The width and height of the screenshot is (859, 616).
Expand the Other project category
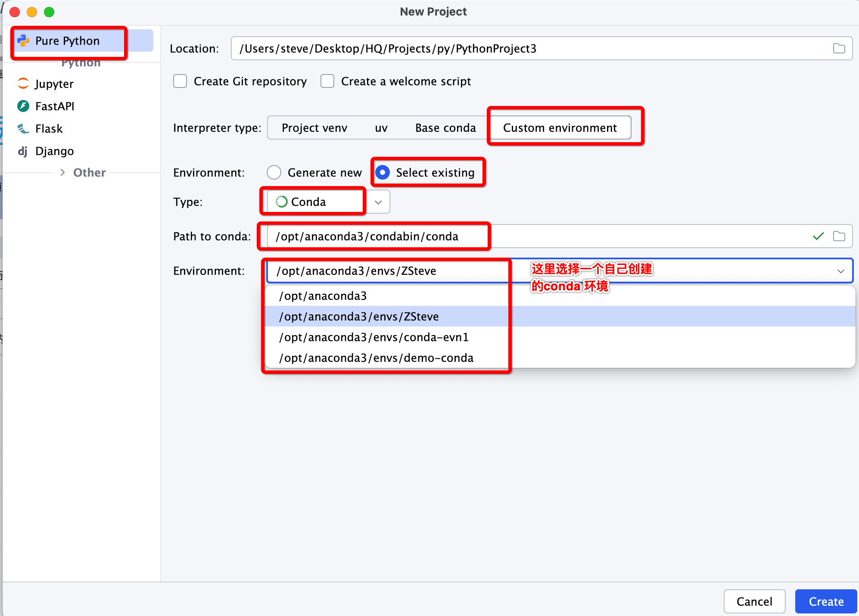(x=63, y=173)
